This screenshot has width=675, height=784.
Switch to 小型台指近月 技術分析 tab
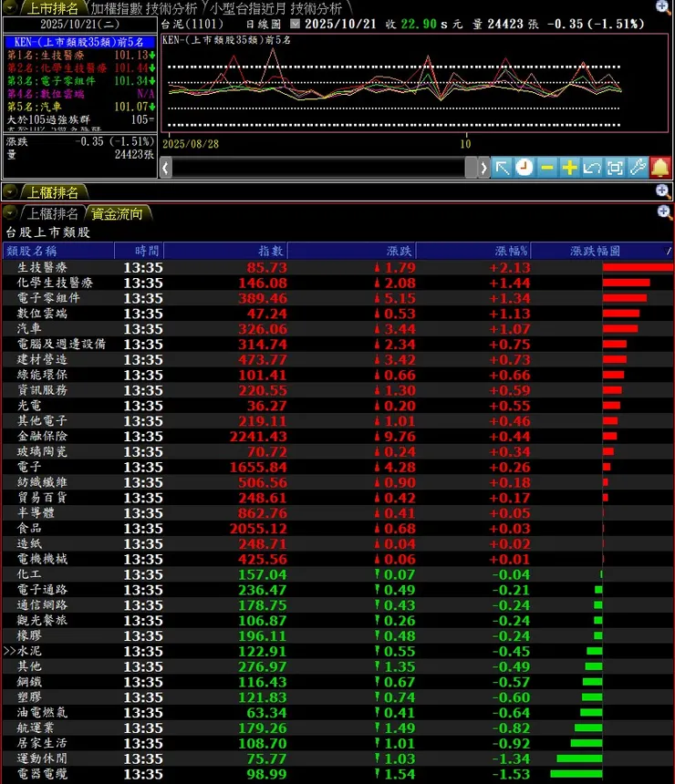[x=275, y=8]
